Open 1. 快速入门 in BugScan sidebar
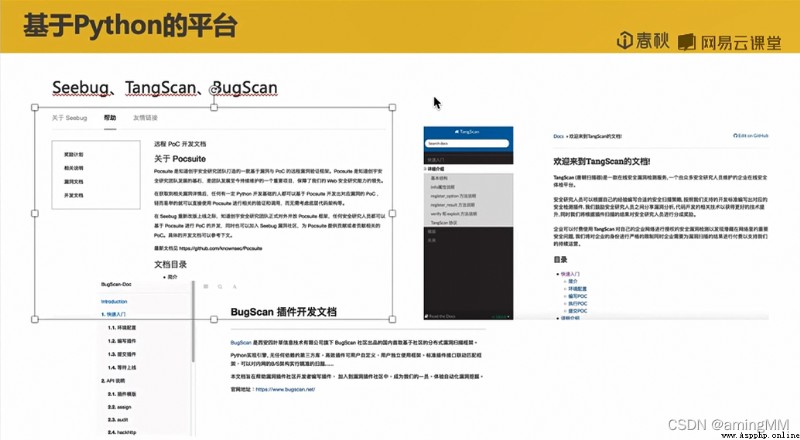The height and width of the screenshot is (440, 800). tap(113, 315)
